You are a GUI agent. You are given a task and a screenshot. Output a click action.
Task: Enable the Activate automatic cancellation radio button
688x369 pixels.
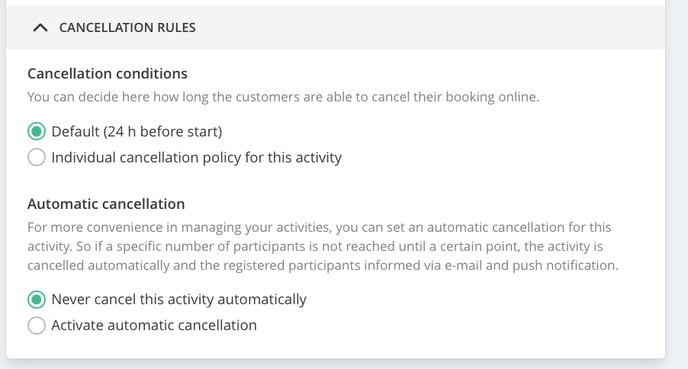point(36,326)
